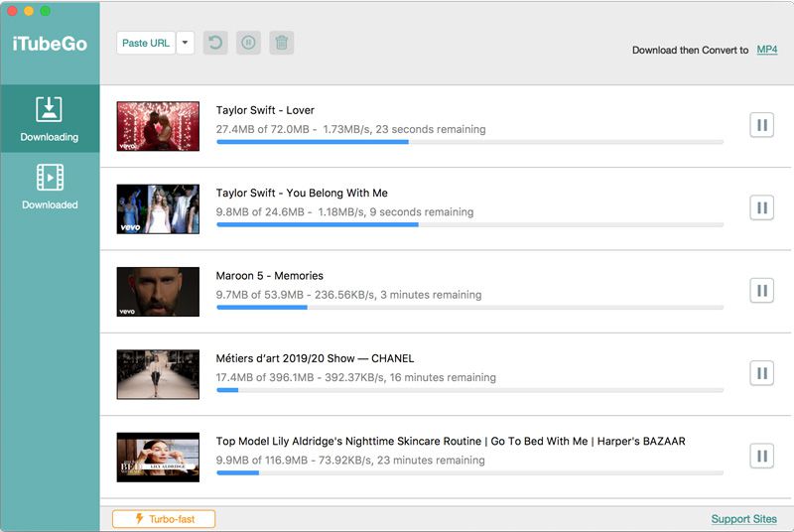Click the Métiers d'art CHANEL progress bar
The height and width of the screenshot is (532, 794).
point(469,390)
